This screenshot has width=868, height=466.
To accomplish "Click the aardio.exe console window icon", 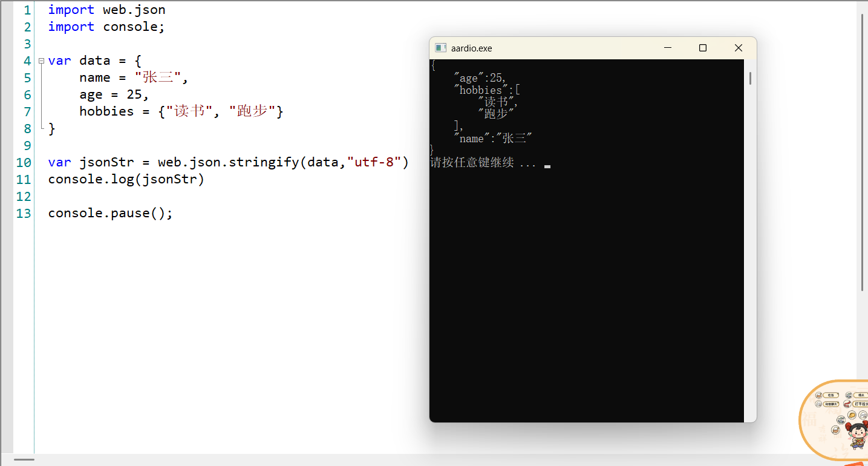I will (441, 48).
